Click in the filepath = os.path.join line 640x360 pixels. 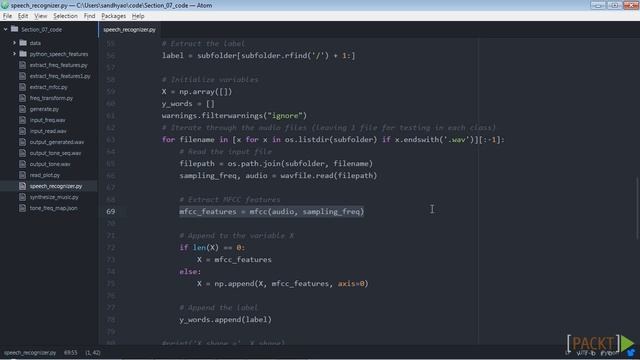click(x=276, y=163)
